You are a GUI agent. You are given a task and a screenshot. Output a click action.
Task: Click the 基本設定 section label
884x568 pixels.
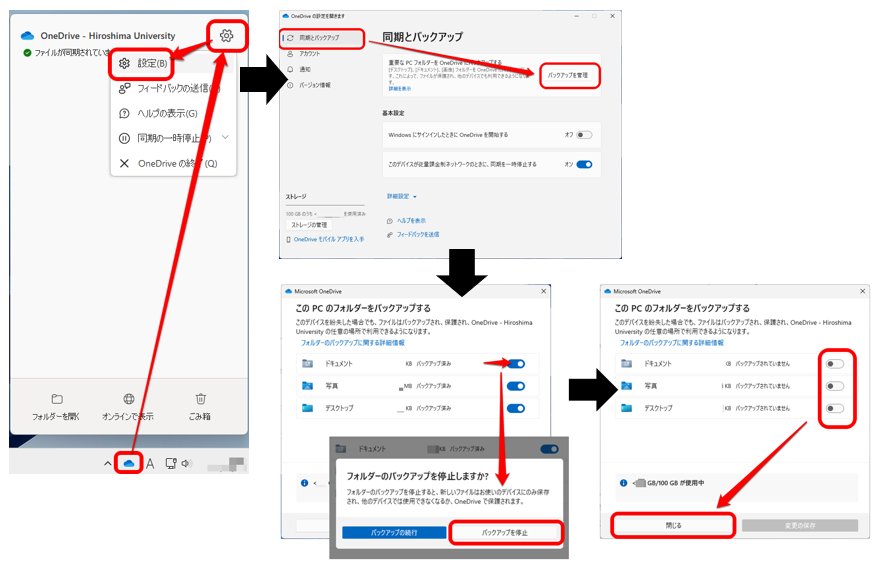tap(393, 113)
